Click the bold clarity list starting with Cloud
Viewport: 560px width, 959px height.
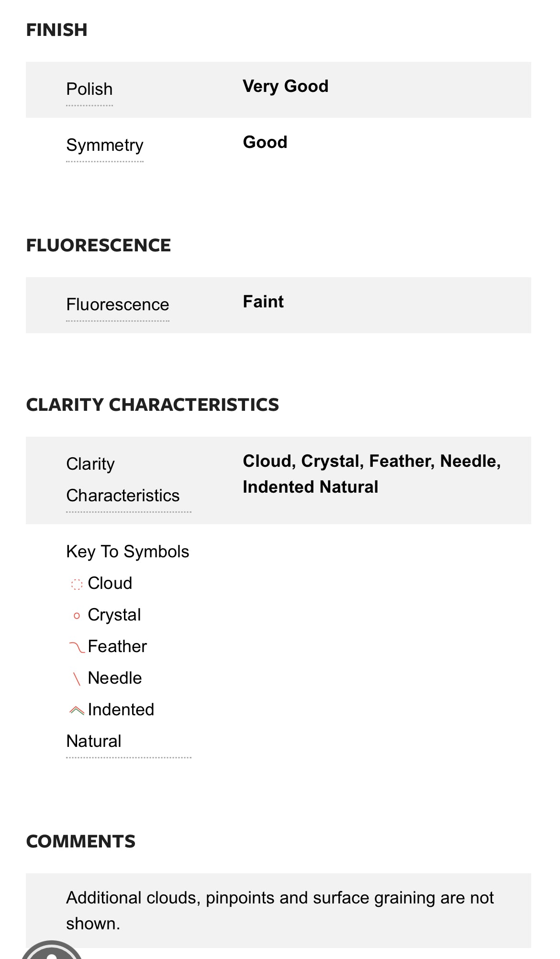pos(371,474)
